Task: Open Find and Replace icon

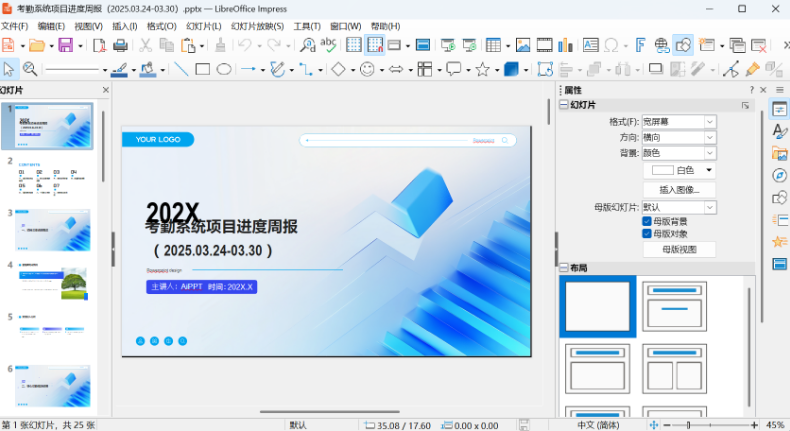Action: pos(307,45)
